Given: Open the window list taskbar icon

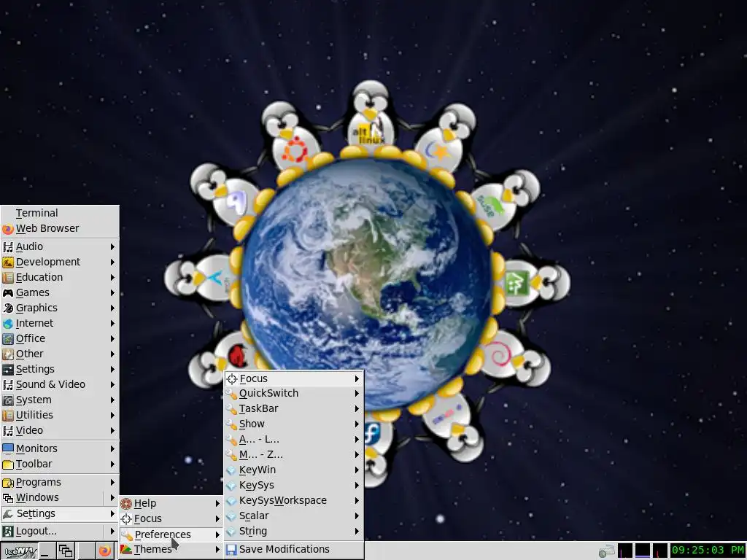Looking at the screenshot, I should pos(65,551).
